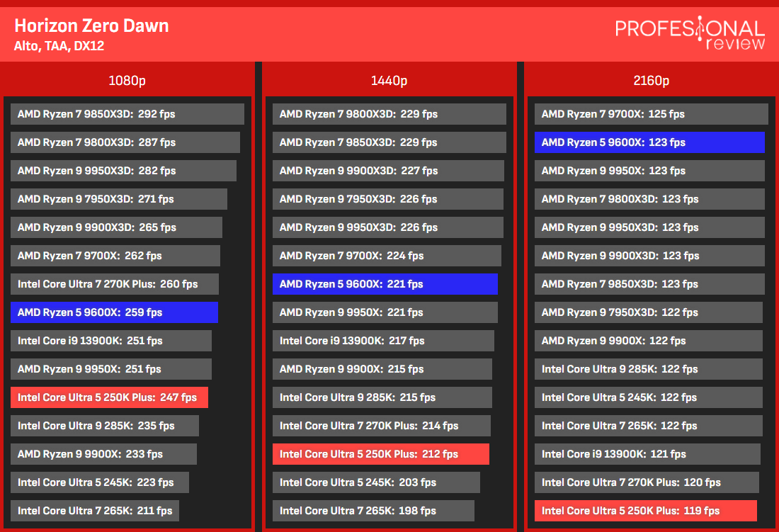
Task: Click Ryzen 9 9900X3D 265 fps bar
Action: click(116, 227)
